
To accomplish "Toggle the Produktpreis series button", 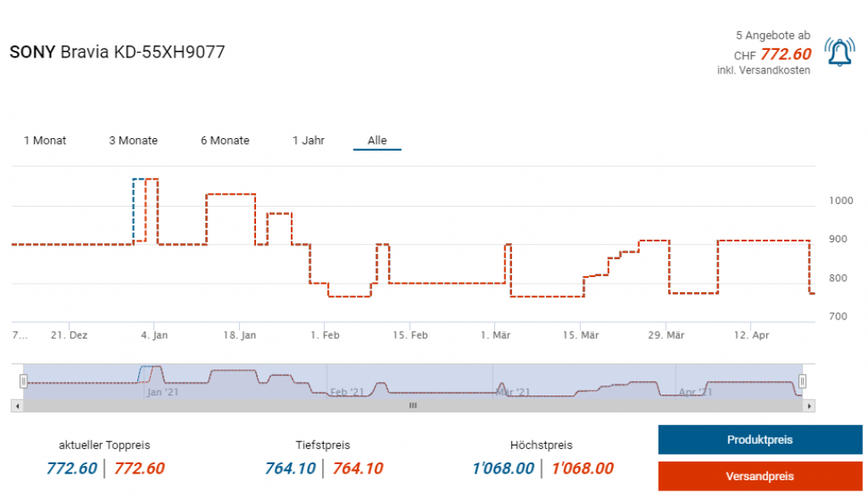I will [x=760, y=440].
